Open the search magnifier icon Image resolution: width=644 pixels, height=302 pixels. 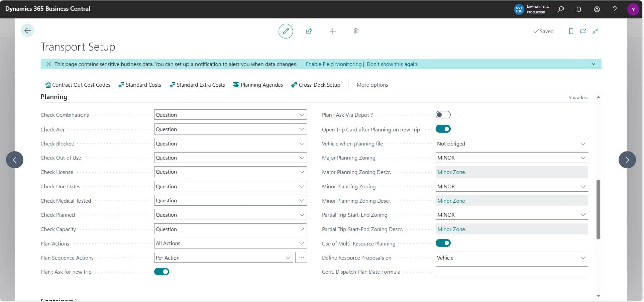coord(560,9)
